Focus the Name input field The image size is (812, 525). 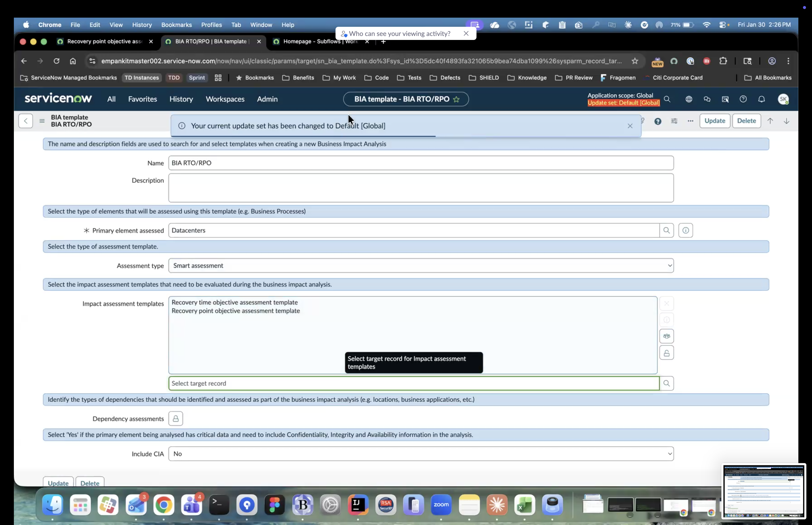click(x=421, y=163)
